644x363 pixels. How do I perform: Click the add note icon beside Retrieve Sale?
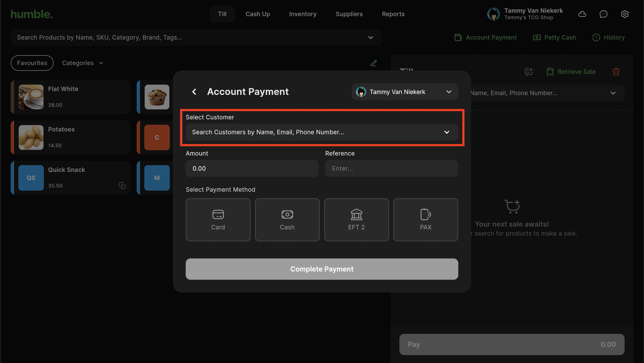pos(529,72)
